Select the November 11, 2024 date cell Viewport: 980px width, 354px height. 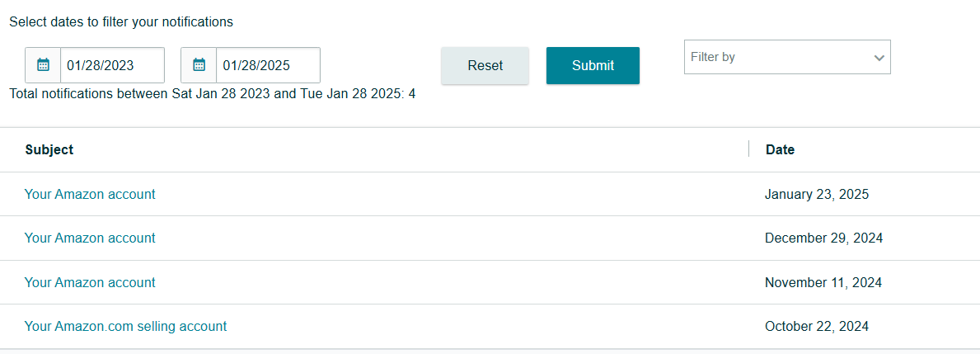tap(823, 283)
